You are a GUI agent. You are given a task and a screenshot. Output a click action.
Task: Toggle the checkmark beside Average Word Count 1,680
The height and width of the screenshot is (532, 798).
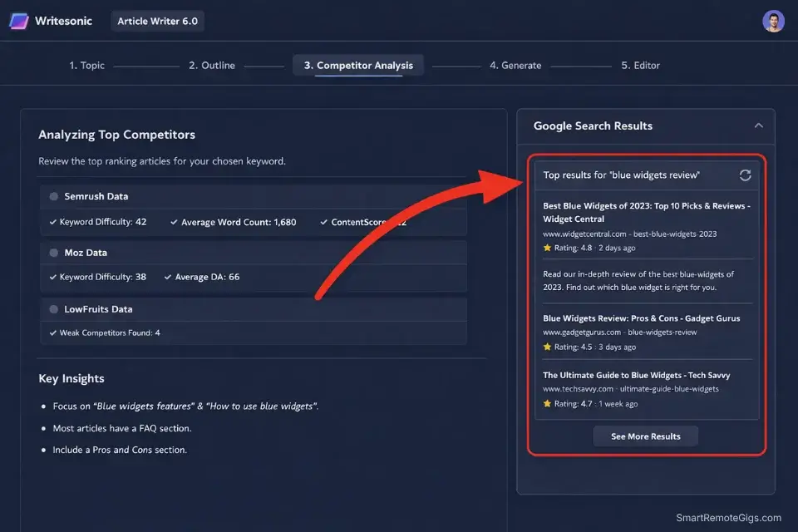tap(175, 222)
